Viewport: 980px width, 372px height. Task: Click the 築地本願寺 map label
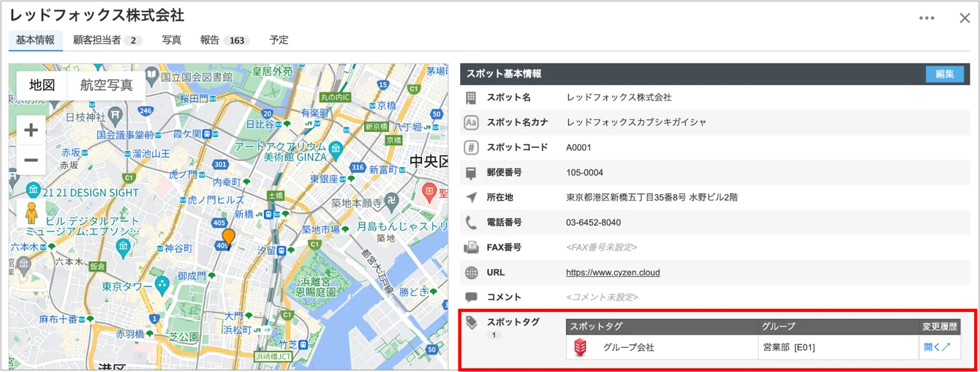pos(356,204)
